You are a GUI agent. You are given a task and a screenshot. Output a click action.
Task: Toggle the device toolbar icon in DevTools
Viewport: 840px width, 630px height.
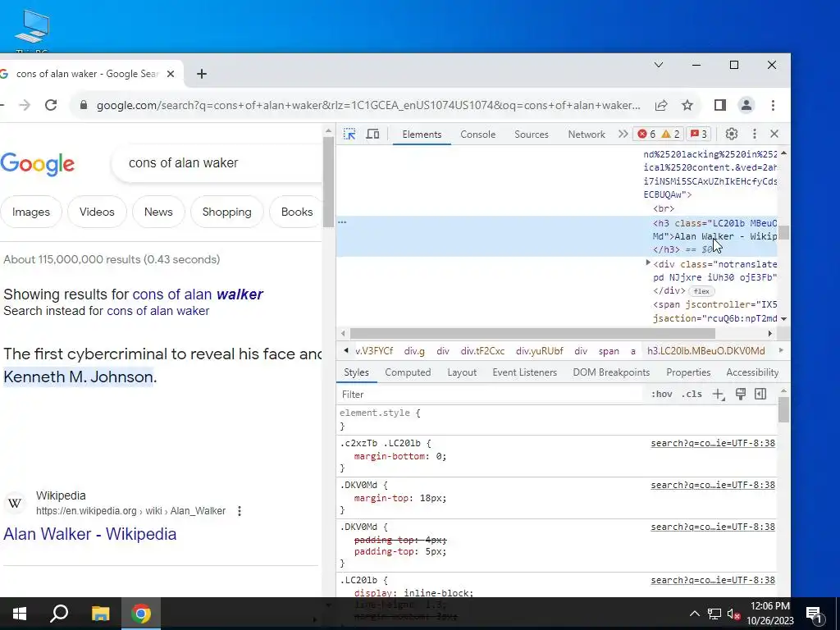[373, 134]
